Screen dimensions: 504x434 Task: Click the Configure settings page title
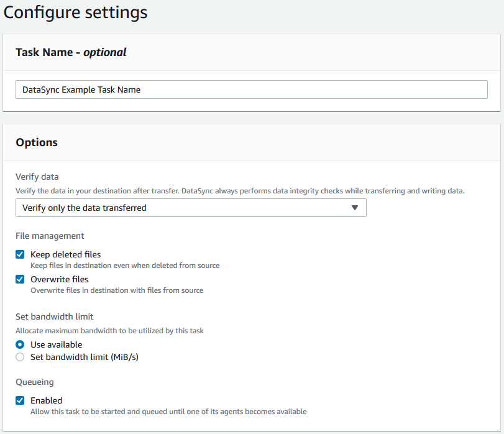pyautogui.click(x=75, y=12)
